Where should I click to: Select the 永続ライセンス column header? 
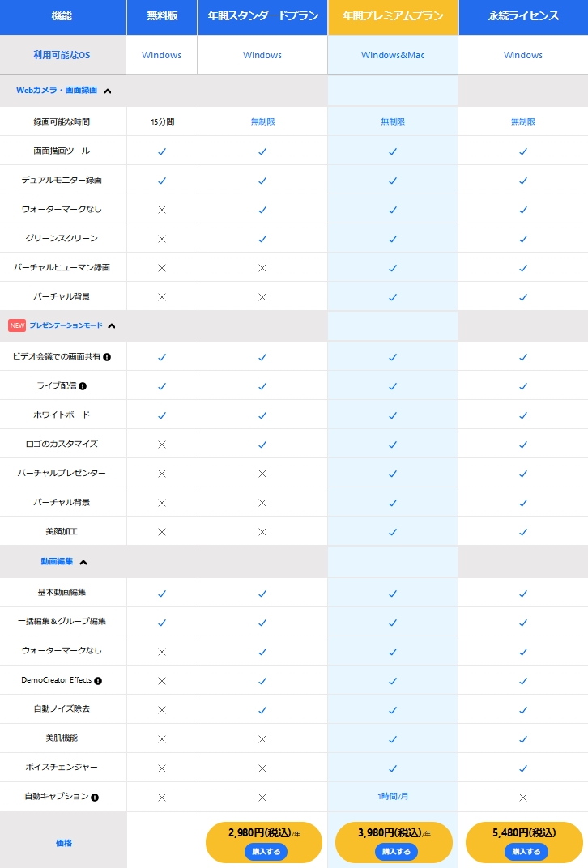pos(523,17)
